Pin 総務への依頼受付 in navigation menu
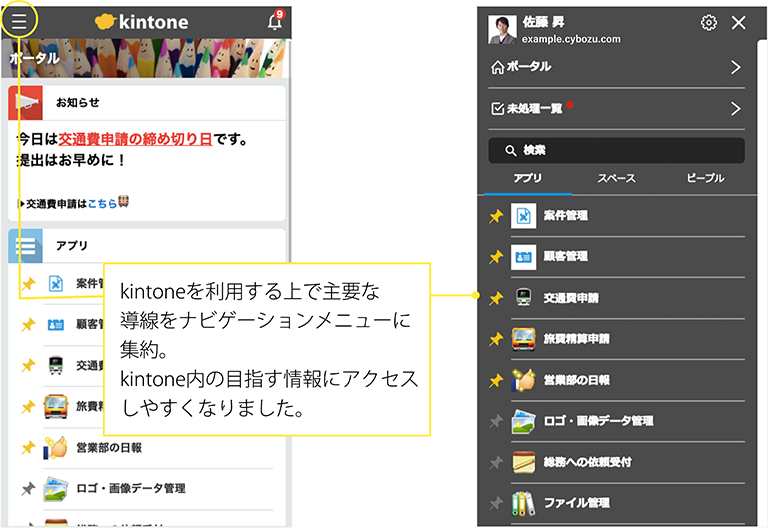Image resolution: width=768 pixels, height=528 pixels. click(496, 462)
